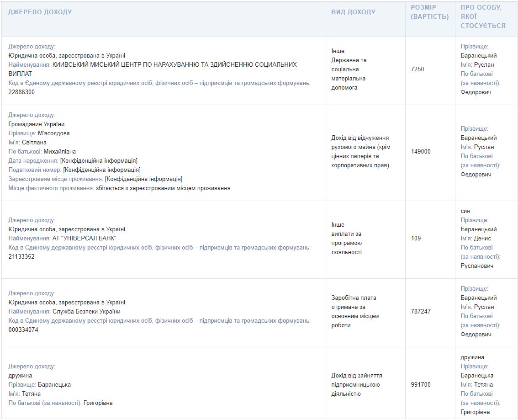Select the registry code 000334074
This screenshot has height=420, width=518.
click(x=23, y=330)
